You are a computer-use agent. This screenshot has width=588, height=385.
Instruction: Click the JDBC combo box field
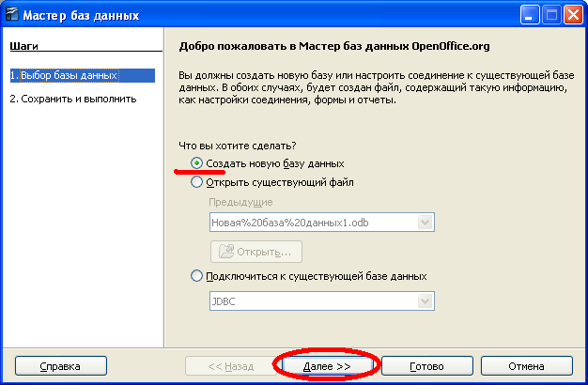coord(322,301)
